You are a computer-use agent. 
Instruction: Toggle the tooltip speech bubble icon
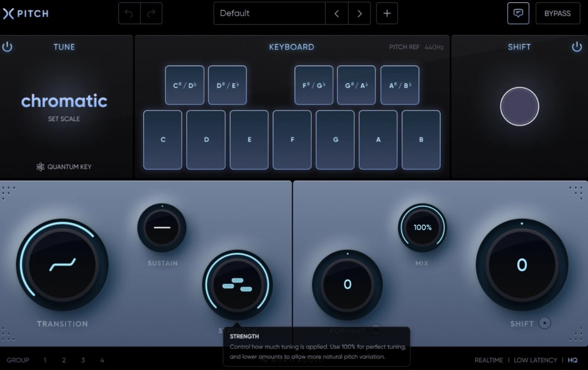(518, 13)
